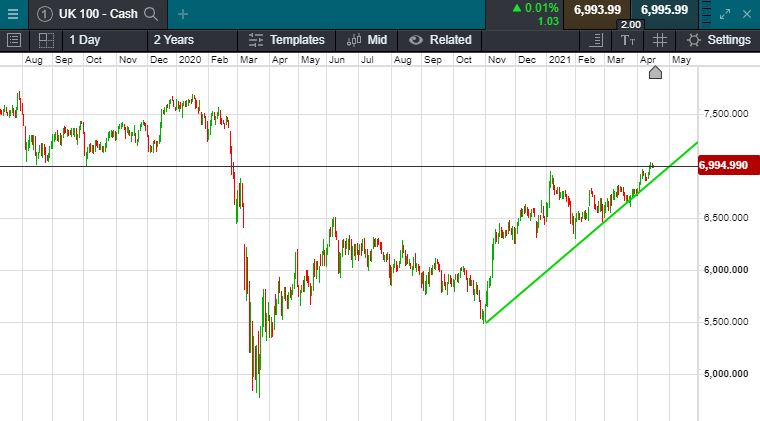The image size is (760, 421).
Task: Open the list view icon in toolbar
Action: coord(14,40)
